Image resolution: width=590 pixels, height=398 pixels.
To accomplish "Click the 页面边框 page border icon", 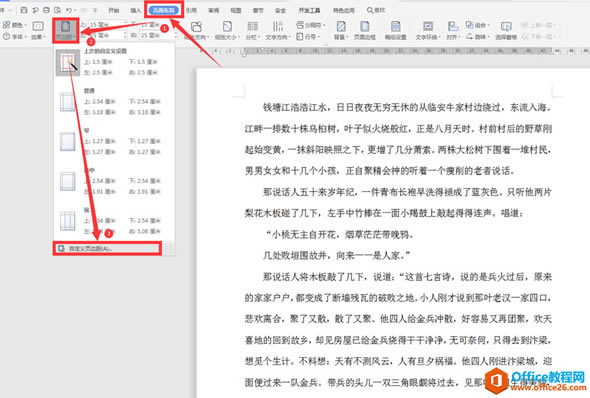I will click(x=365, y=26).
